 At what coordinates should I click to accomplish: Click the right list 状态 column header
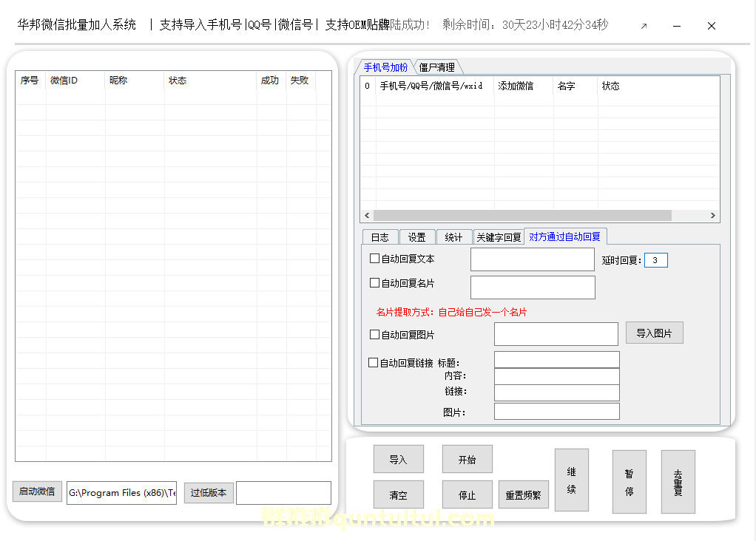658,86
